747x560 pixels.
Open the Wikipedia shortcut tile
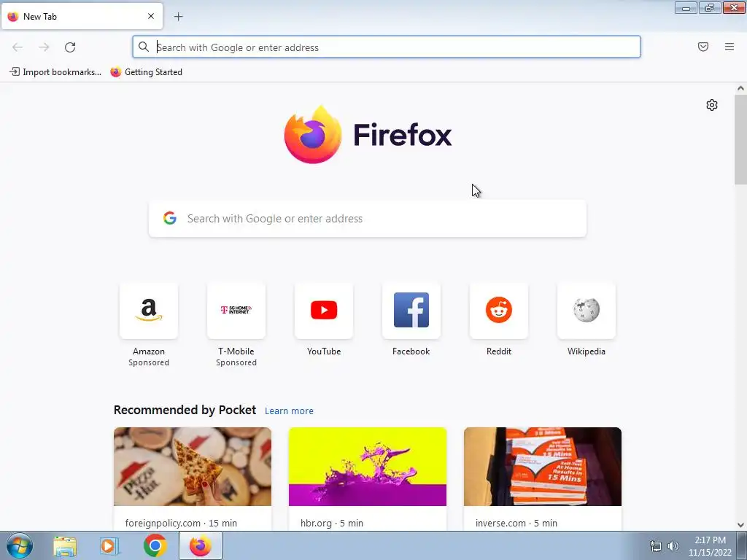pos(587,311)
